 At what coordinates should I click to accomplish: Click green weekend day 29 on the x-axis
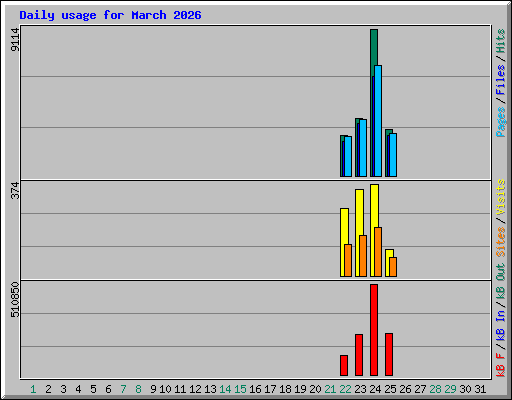450,389
